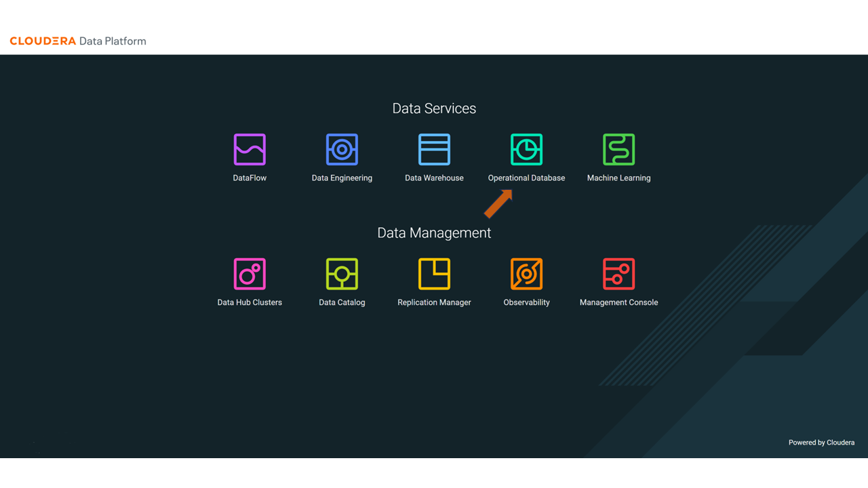Viewport: 868px width, 488px height.
Task: Click the Data Services heading
Action: tap(434, 108)
